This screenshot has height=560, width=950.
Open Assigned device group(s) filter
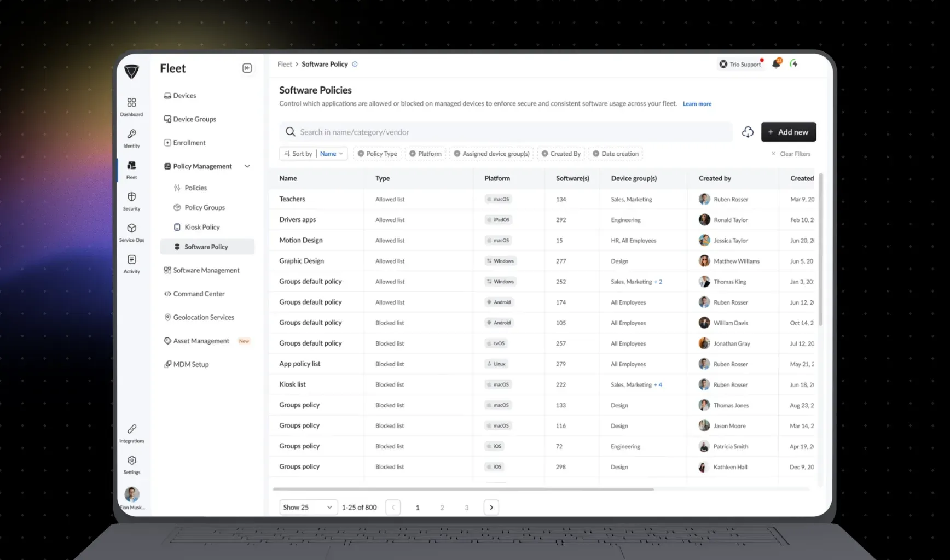(491, 154)
